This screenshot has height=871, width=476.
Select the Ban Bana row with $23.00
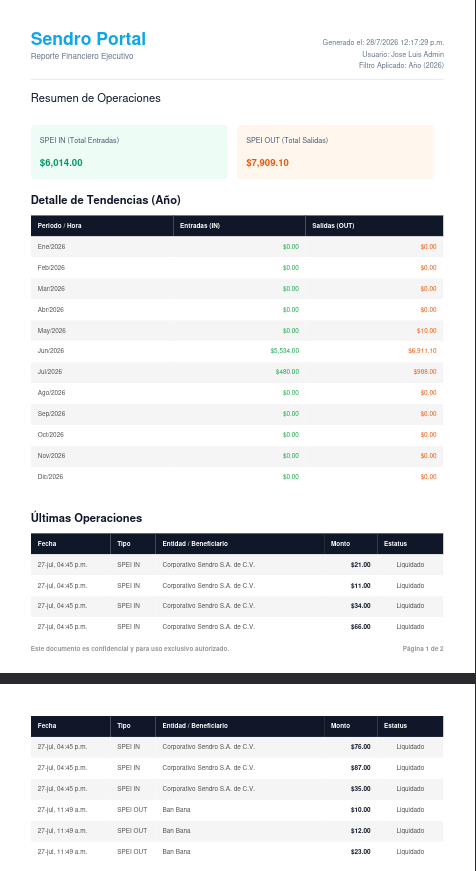(237, 852)
